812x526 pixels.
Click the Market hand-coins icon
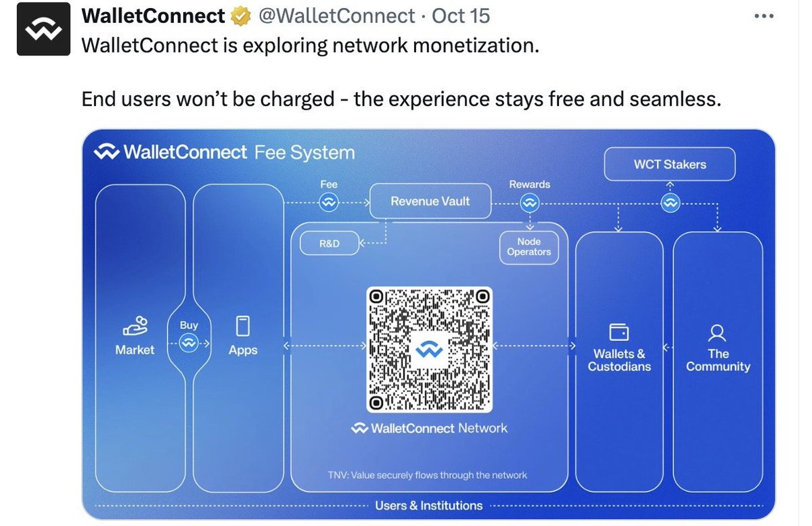point(135,326)
